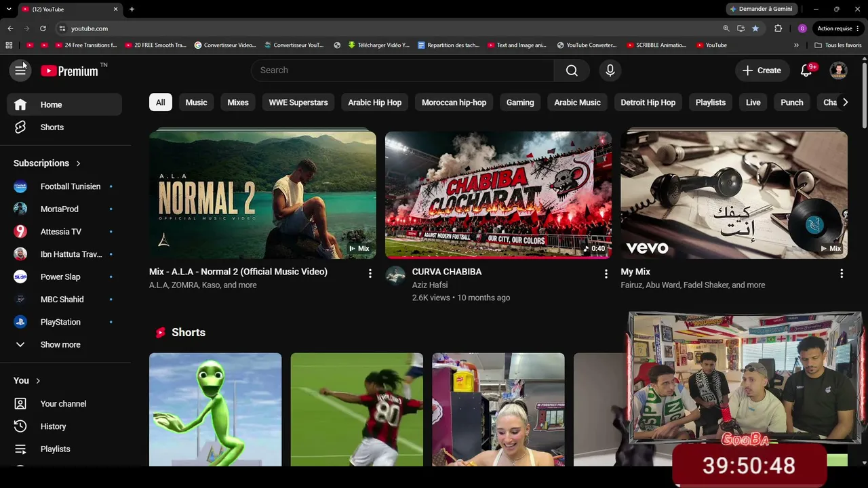View site information for youtube.com
Viewport: 868px width, 488px height.
(x=62, y=28)
